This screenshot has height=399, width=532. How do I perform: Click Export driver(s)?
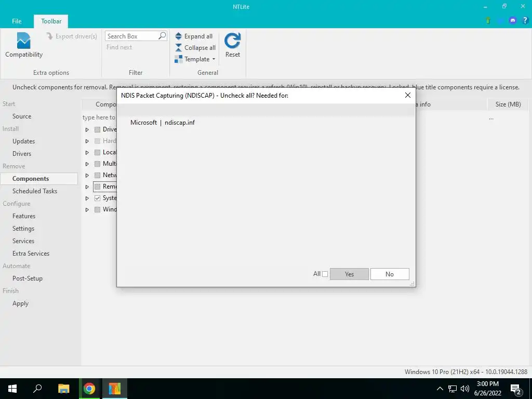coord(72,36)
